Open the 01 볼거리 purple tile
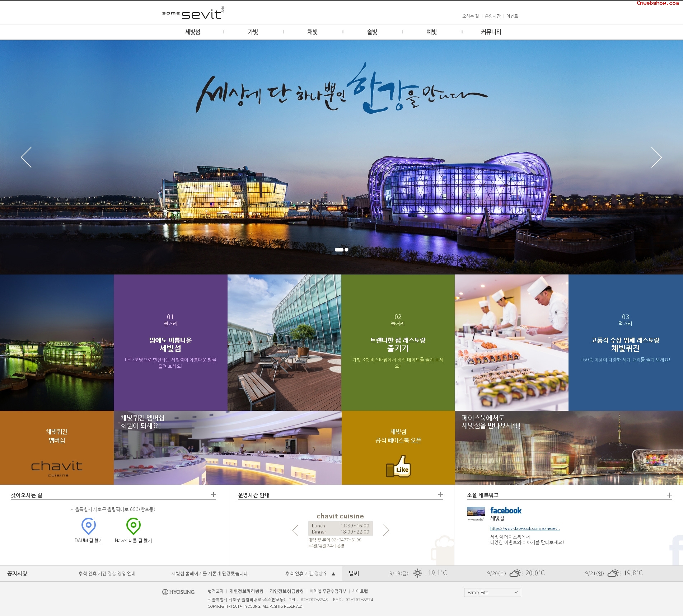The image size is (683, 616). point(170,343)
